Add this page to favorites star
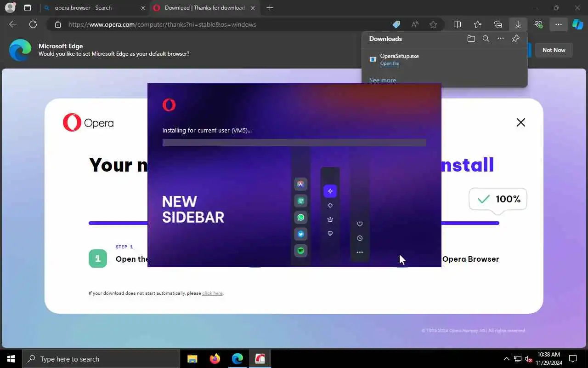 tap(433, 24)
